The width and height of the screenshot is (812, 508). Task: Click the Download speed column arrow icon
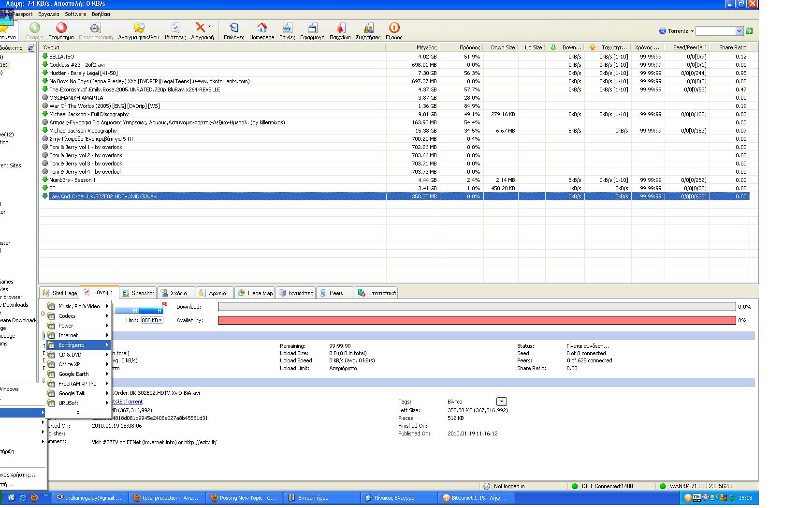(x=553, y=47)
